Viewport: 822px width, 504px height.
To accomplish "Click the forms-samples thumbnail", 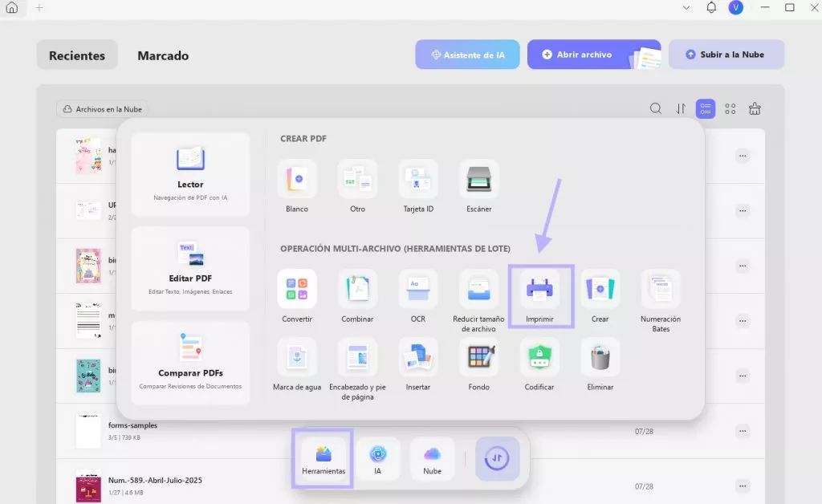I will coord(88,431).
